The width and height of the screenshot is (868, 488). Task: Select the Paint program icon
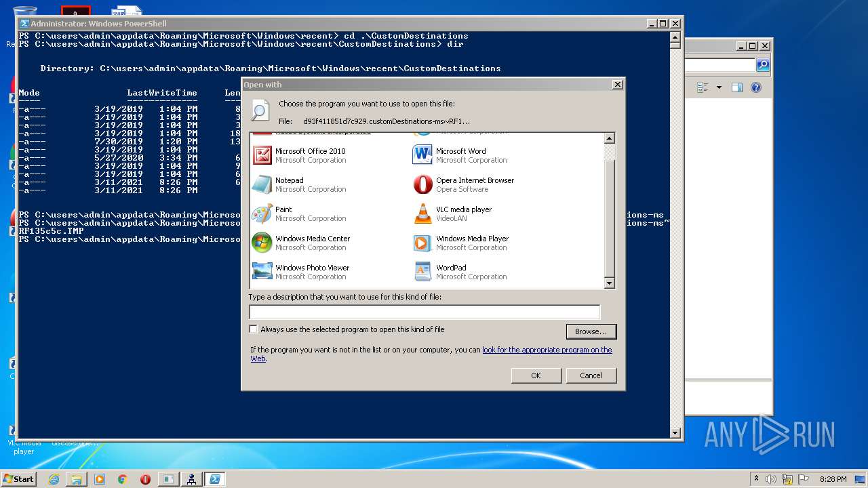click(262, 213)
